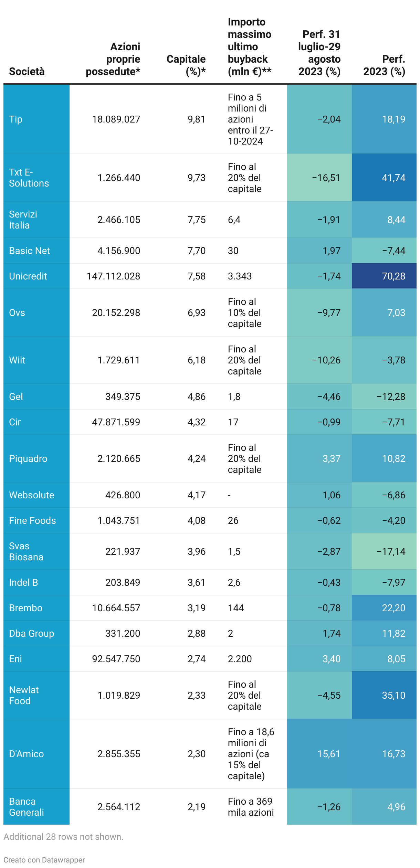
Task: Click the Perf. 31 luglio-29 agosto header
Action: [x=319, y=53]
